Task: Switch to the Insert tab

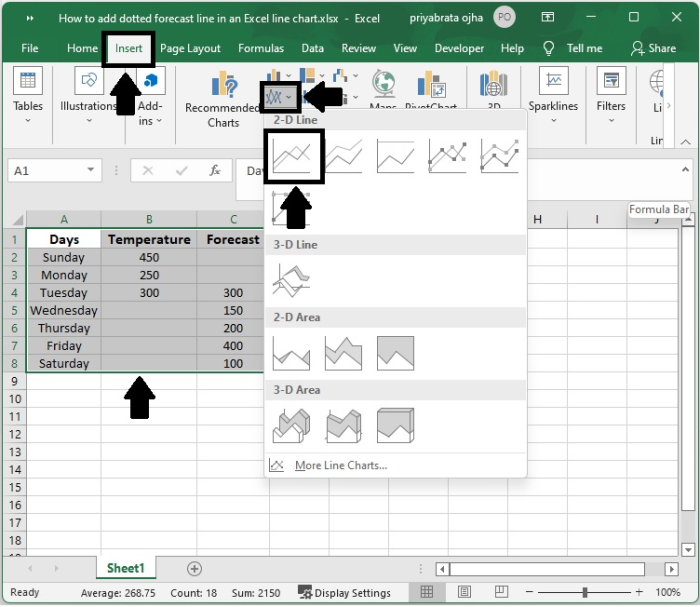Action: 129,48
